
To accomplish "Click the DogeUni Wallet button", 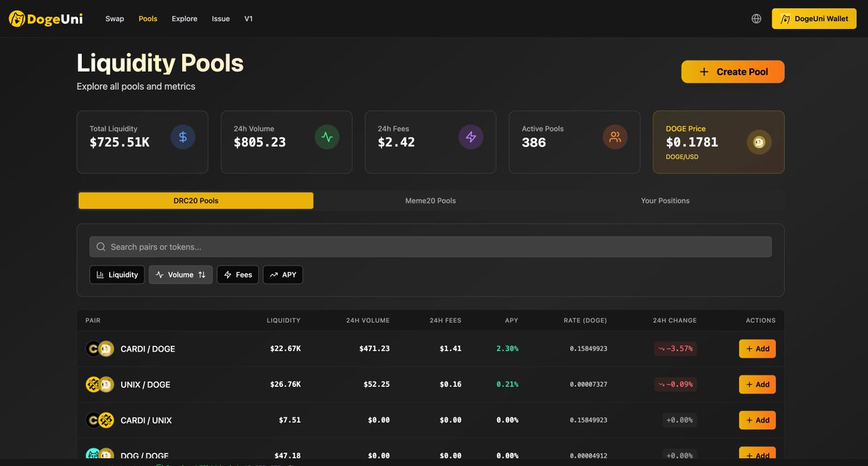I will click(814, 19).
